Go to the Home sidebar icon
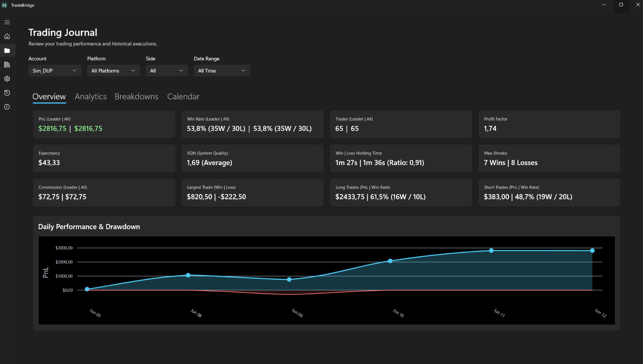 7,36
